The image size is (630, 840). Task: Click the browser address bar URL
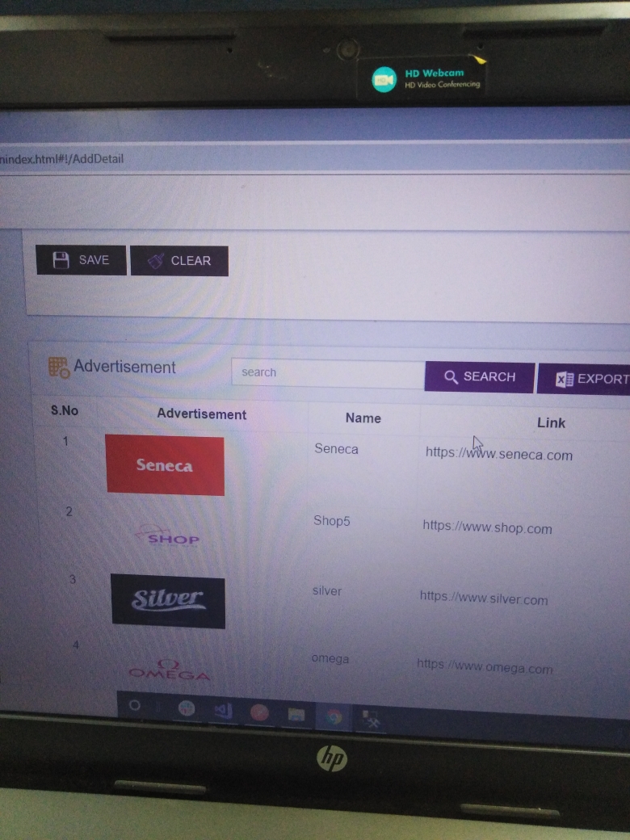click(x=63, y=158)
